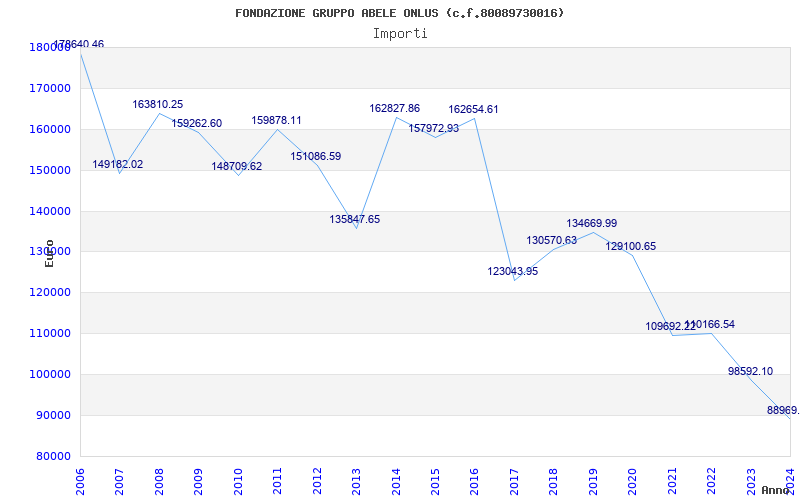Screen dimensions: 800x500
Task: Click x-axis year 2015
Action: tap(435, 480)
